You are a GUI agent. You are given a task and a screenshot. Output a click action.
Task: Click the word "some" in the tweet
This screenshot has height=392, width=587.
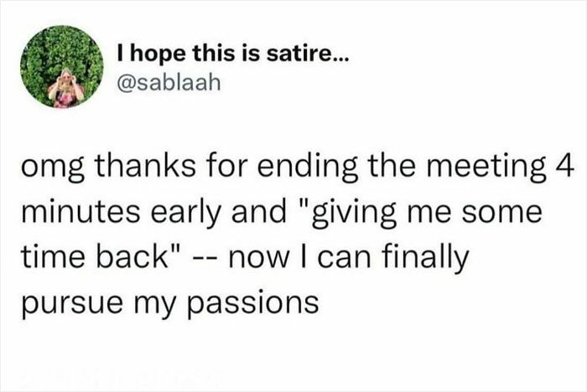pyautogui.click(x=502, y=213)
